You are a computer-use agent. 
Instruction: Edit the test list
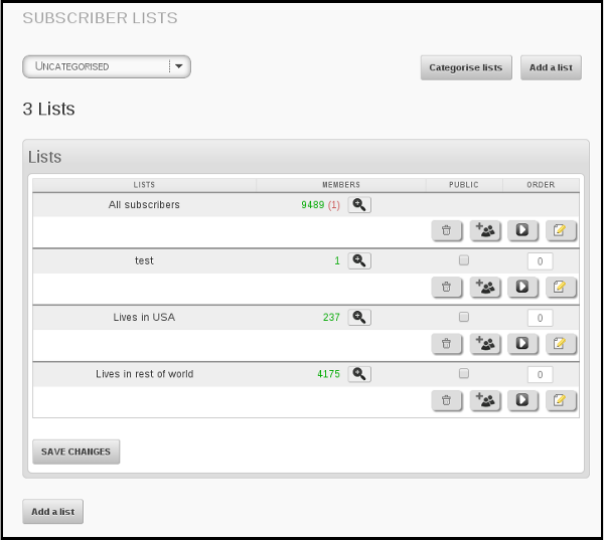(x=560, y=287)
